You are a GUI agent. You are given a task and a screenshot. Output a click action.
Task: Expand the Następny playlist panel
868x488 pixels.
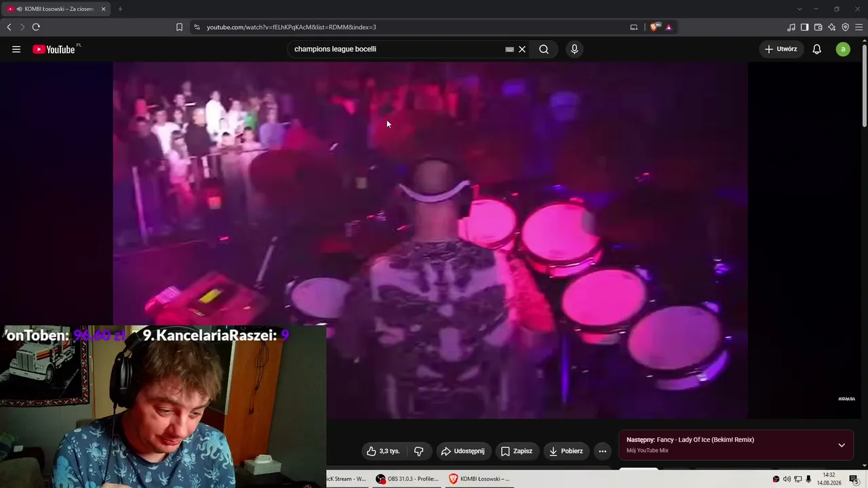(842, 445)
